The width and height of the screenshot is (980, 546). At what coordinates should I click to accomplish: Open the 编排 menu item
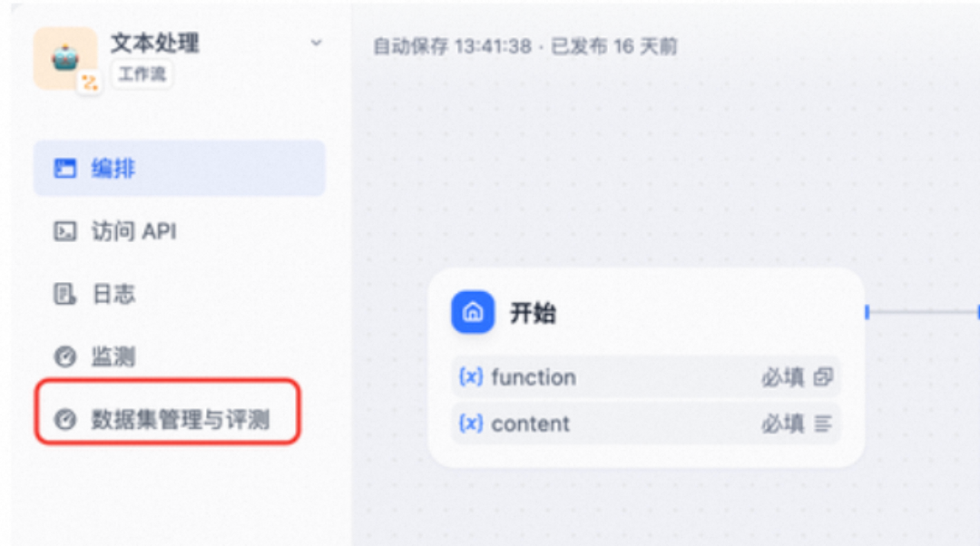tap(180, 168)
